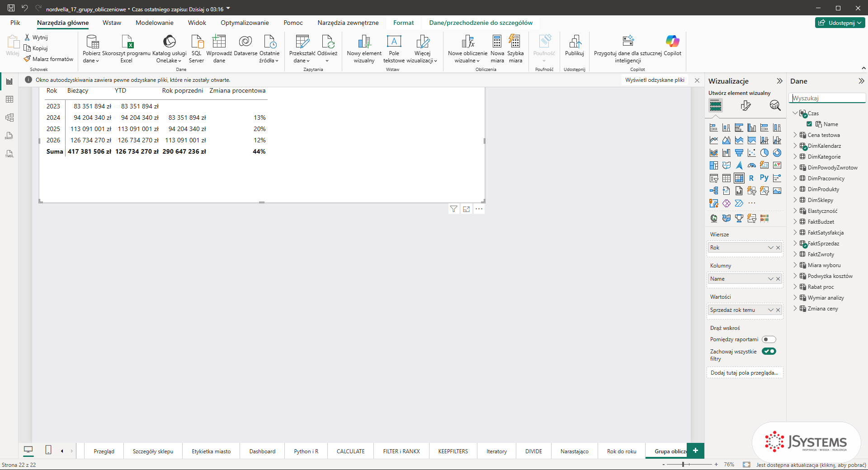This screenshot has width=868, height=470.
Task: Open the format visual pane tab
Action: [745, 106]
